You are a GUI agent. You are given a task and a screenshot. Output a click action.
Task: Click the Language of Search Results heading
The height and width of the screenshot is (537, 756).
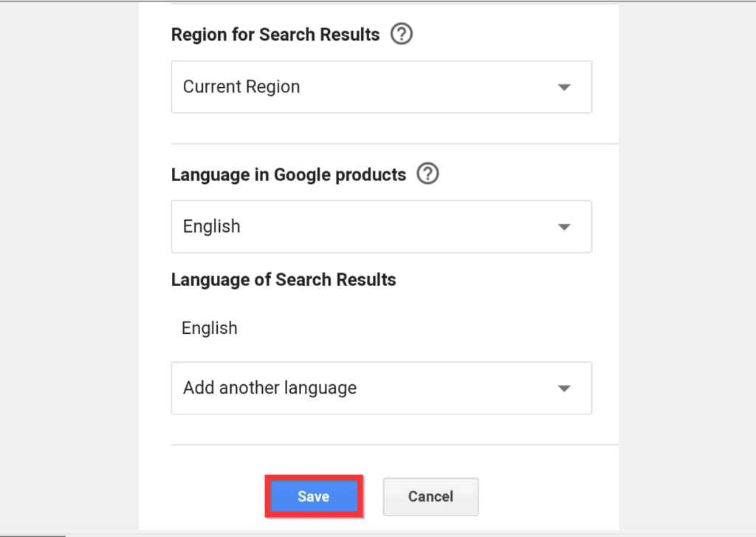tap(283, 280)
